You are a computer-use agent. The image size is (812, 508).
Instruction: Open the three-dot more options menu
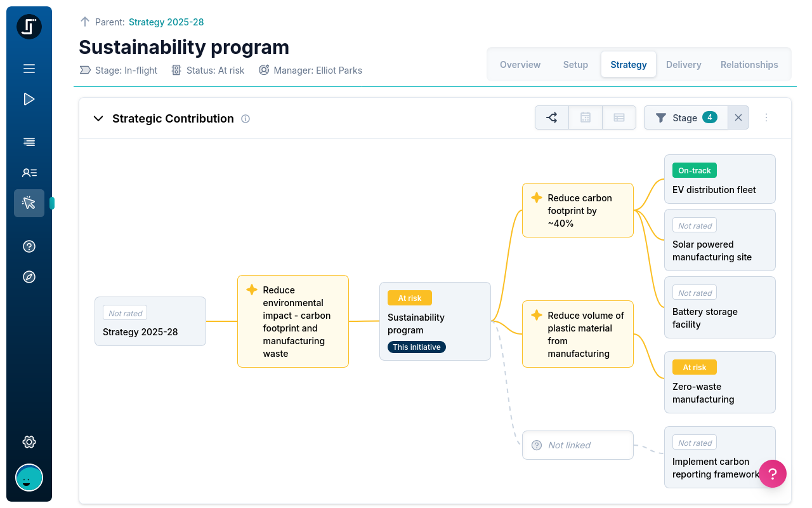point(766,117)
